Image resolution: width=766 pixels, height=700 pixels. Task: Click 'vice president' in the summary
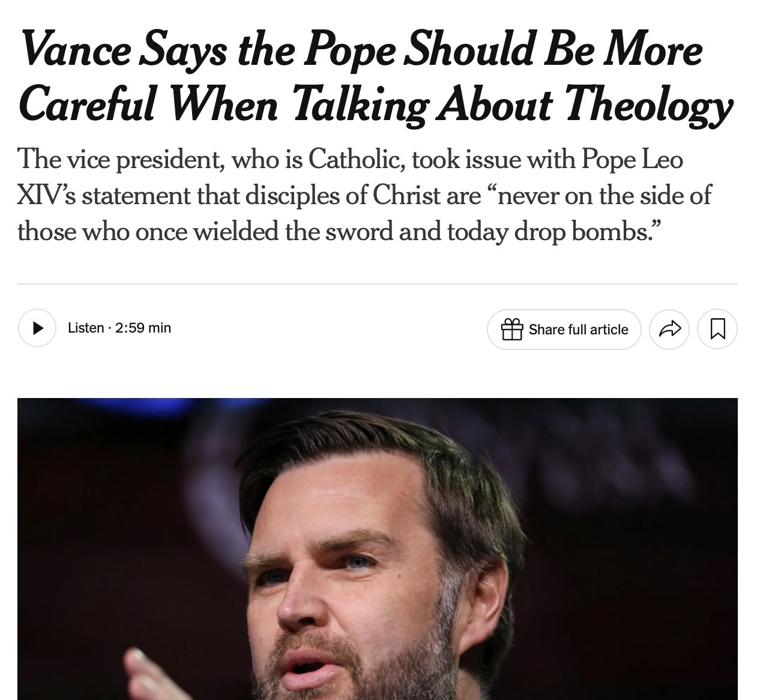pos(145,160)
